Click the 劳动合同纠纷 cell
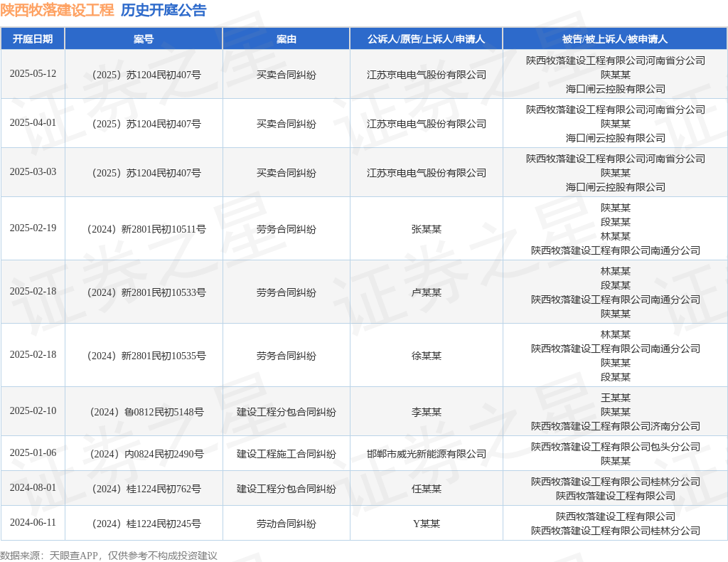The image size is (728, 562). point(287,524)
